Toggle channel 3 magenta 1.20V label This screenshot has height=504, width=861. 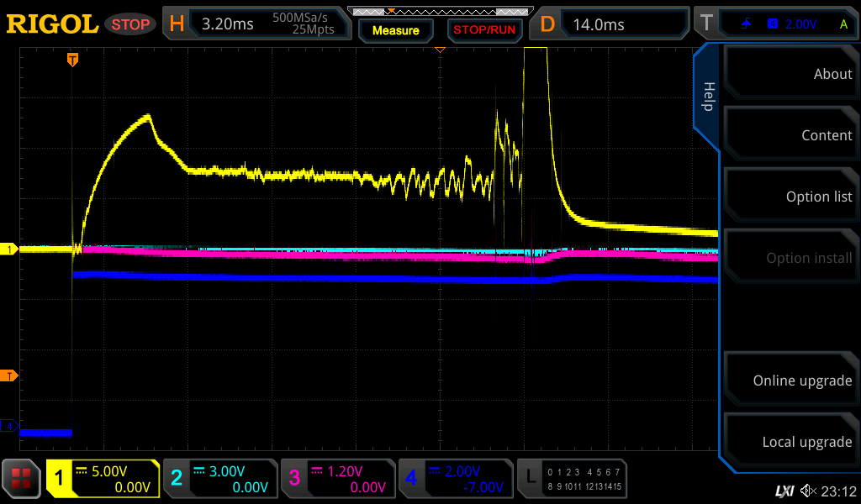tap(337, 479)
